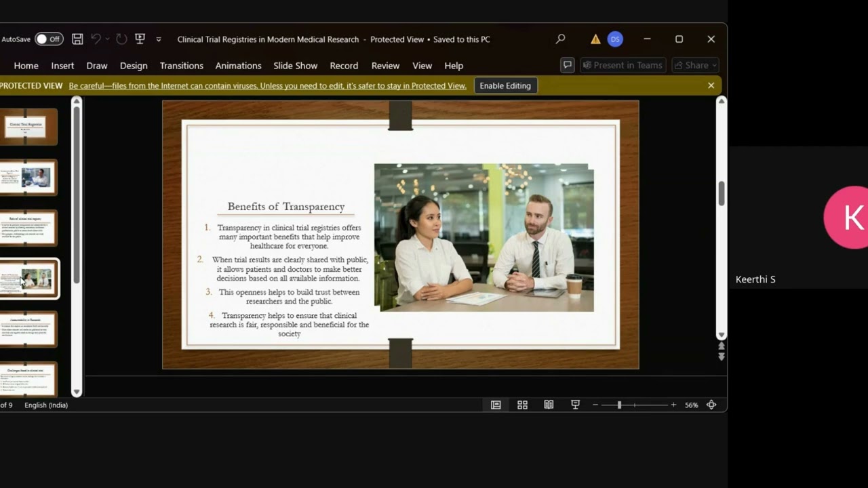Click the Next Slide double-arrow icon

(x=721, y=357)
